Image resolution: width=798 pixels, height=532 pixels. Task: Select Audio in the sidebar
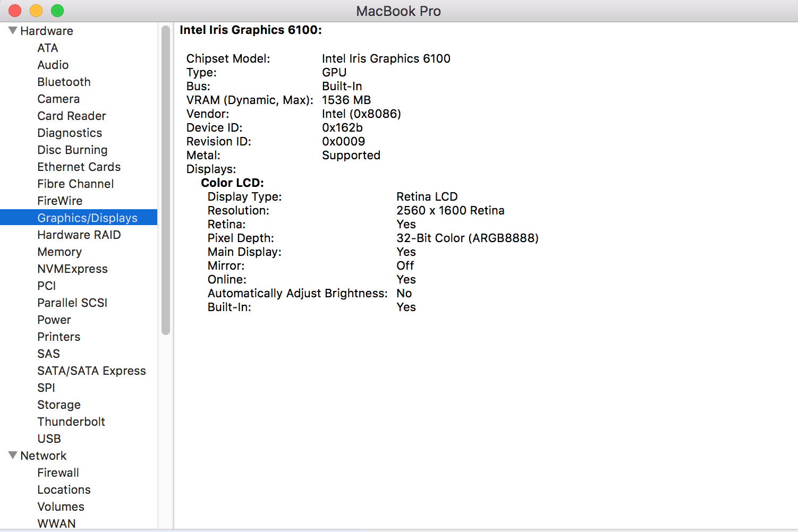(x=53, y=65)
